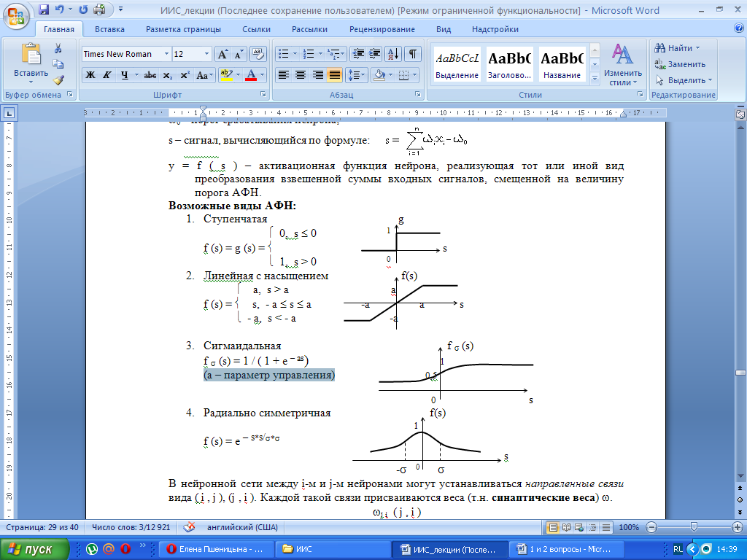
Task: Open Рассылки ribbon tab
Action: [x=309, y=29]
